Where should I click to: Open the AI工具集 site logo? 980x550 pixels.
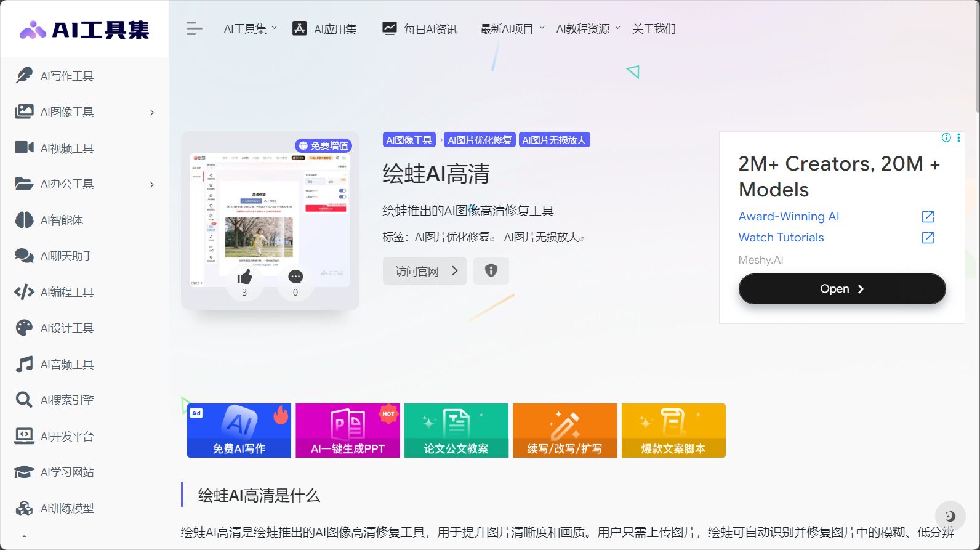pos(84,29)
